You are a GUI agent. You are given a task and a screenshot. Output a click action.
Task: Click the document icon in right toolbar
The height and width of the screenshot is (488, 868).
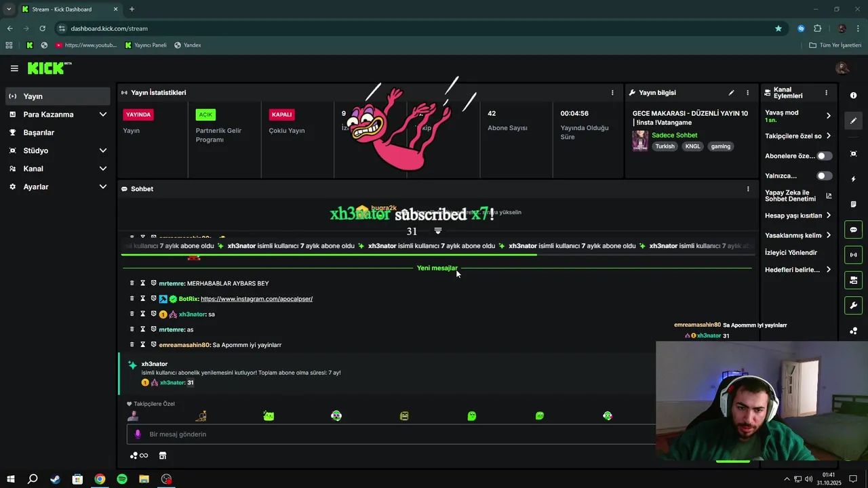(853, 204)
